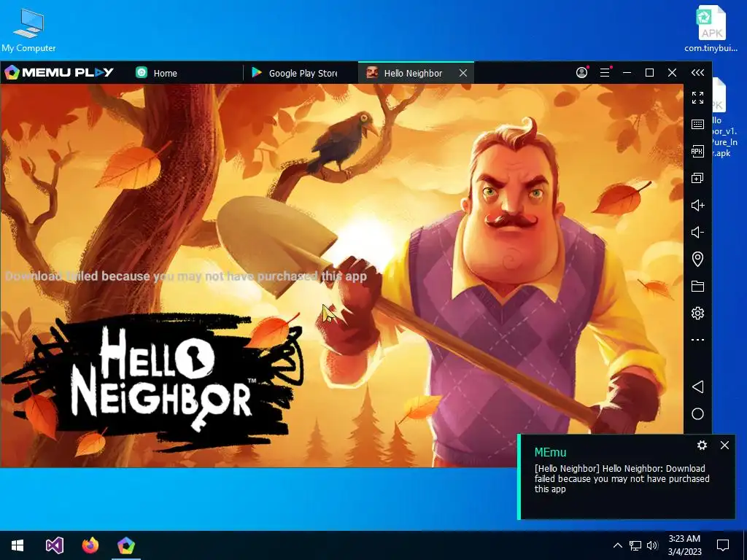Click the download failed toast message
This screenshot has height=560, width=747.
(x=186, y=276)
